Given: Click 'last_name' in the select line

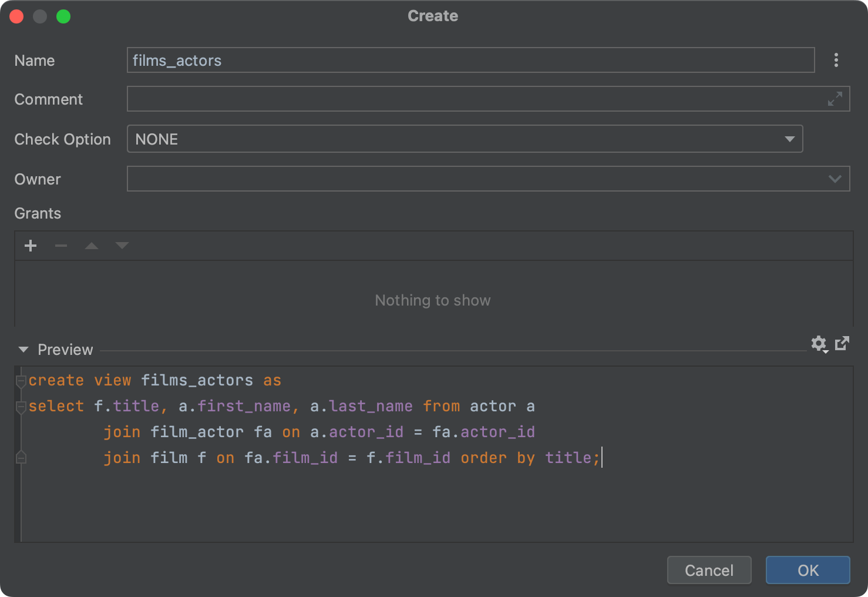Looking at the screenshot, I should (x=371, y=406).
